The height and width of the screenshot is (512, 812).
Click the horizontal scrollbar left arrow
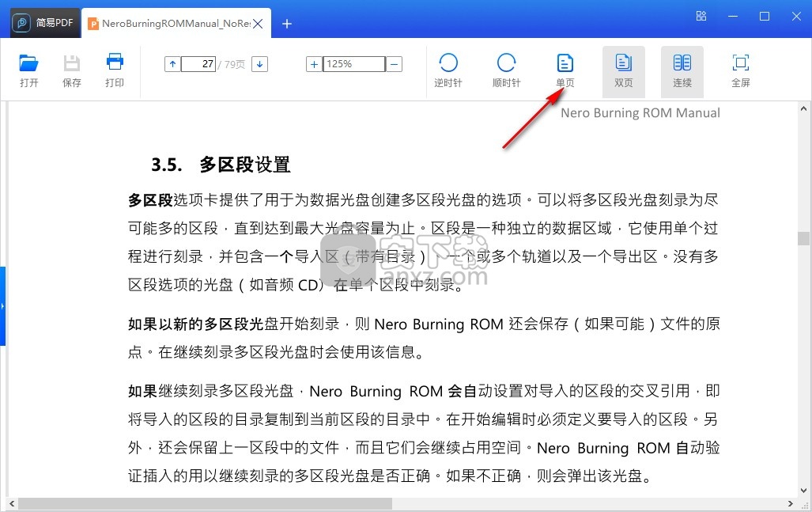pyautogui.click(x=12, y=504)
